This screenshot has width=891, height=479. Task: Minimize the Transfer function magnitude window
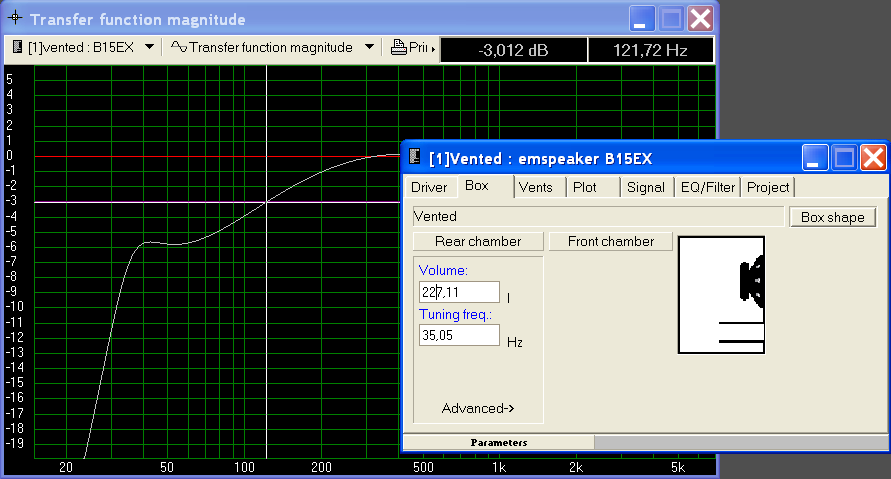[642, 19]
